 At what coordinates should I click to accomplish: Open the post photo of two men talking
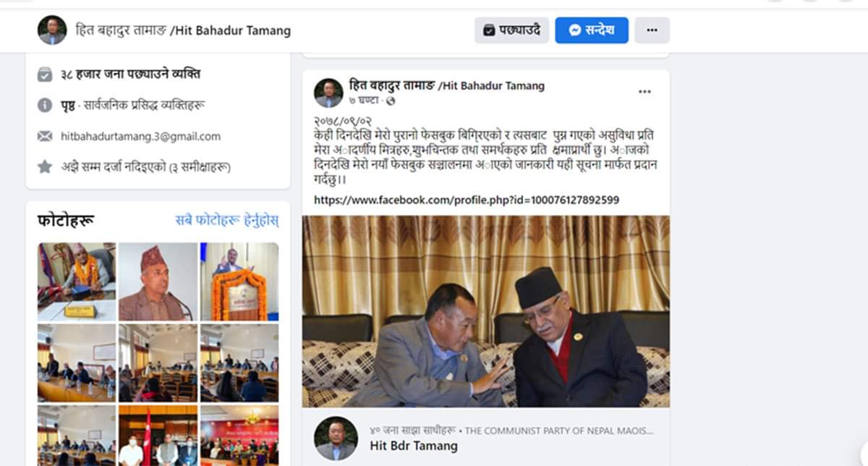pos(485,311)
